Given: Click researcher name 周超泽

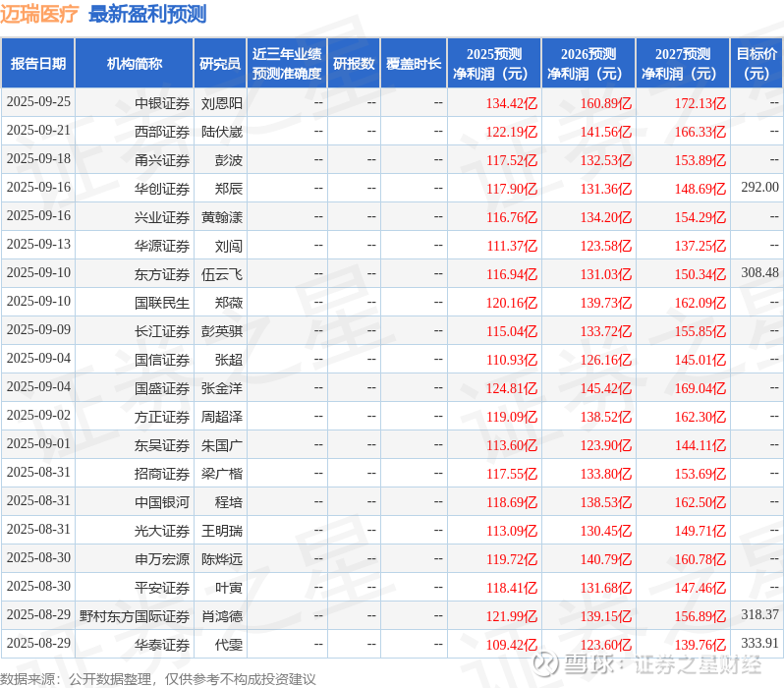Looking at the screenshot, I should pos(222,418).
